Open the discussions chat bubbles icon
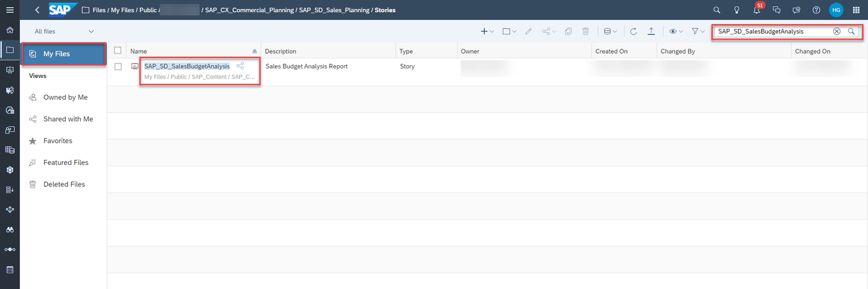Image resolution: width=868 pixels, height=289 pixels. (776, 10)
